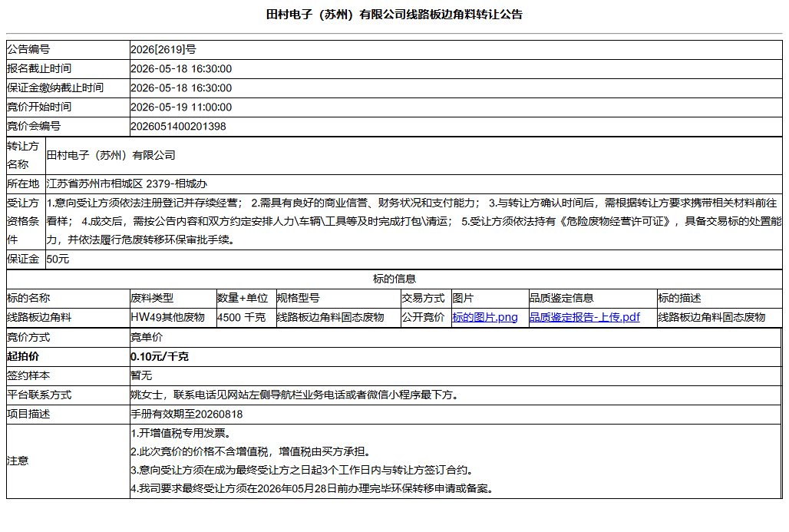
Task: Click the 规格型号 column header
Action: click(x=338, y=299)
